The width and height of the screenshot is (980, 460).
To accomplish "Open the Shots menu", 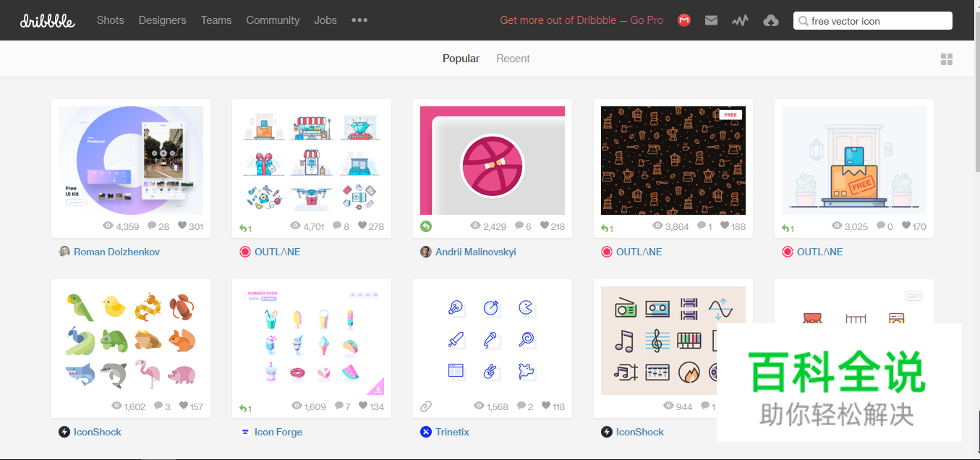I will tap(111, 20).
